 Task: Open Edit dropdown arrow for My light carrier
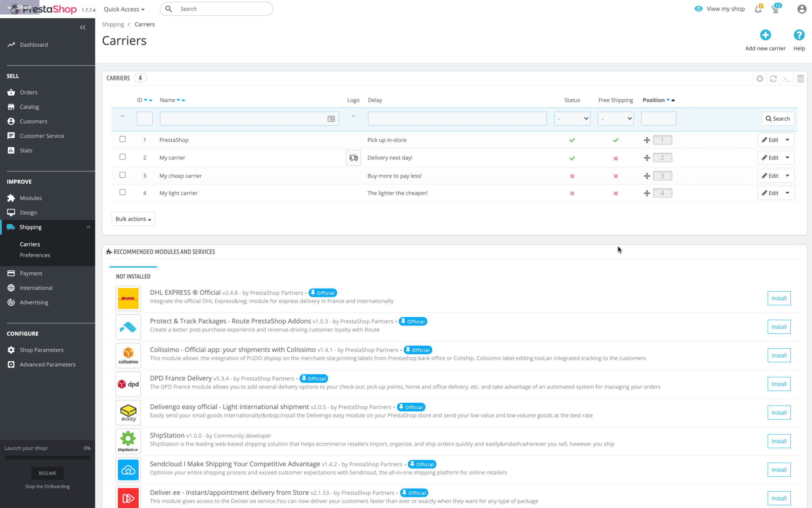(x=787, y=193)
